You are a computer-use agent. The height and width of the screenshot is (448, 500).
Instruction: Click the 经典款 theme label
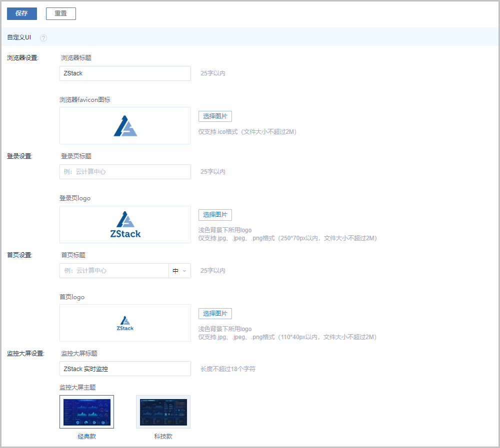[86, 437]
